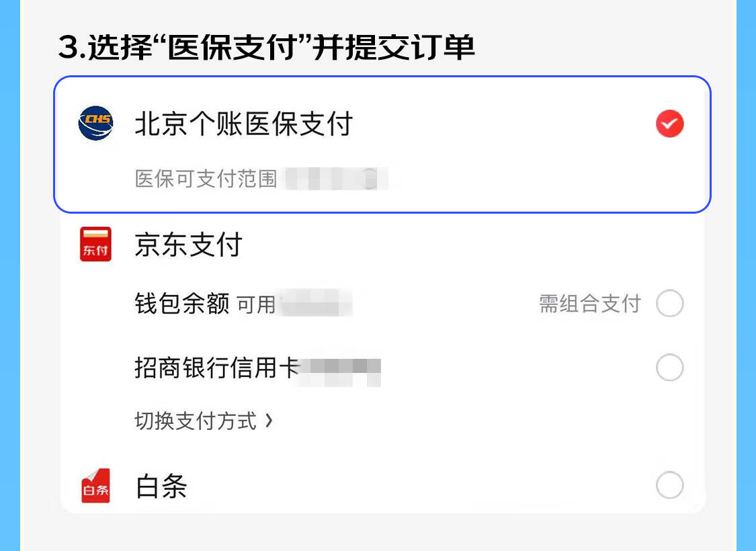This screenshot has width=756, height=551.
Task: Tap the 白条 payment label
Action: pos(161,485)
